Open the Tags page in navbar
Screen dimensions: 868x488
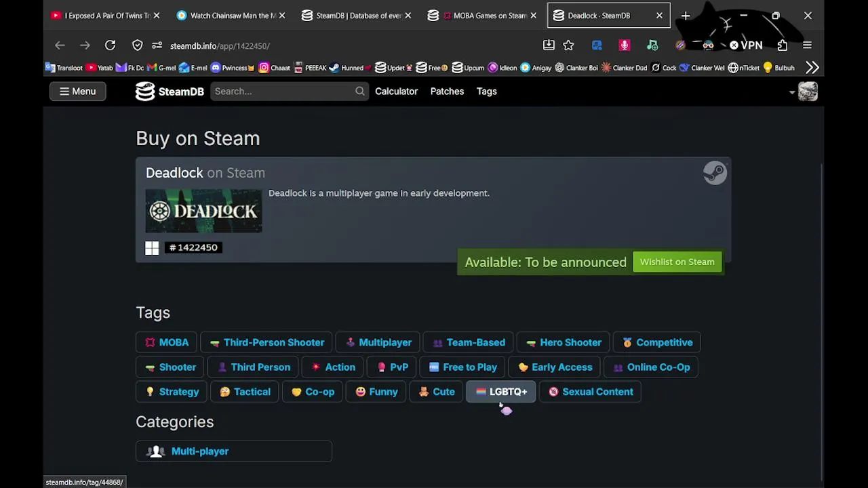487,91
